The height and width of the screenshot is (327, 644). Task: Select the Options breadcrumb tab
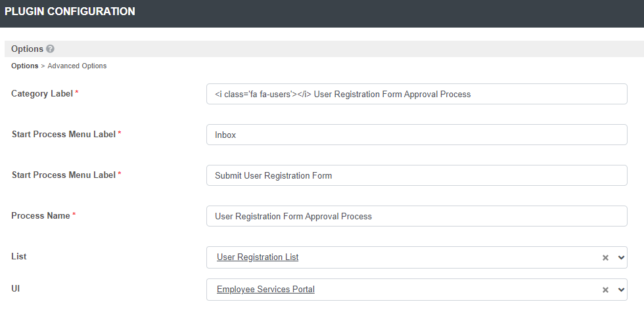(x=24, y=66)
